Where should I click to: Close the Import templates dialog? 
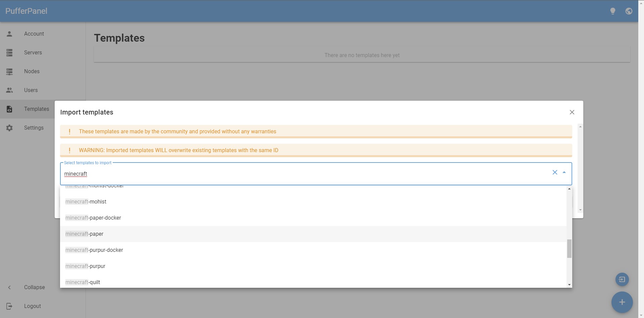click(572, 112)
